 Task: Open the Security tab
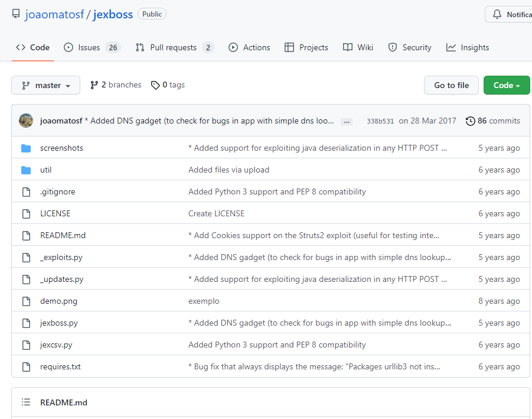(410, 47)
